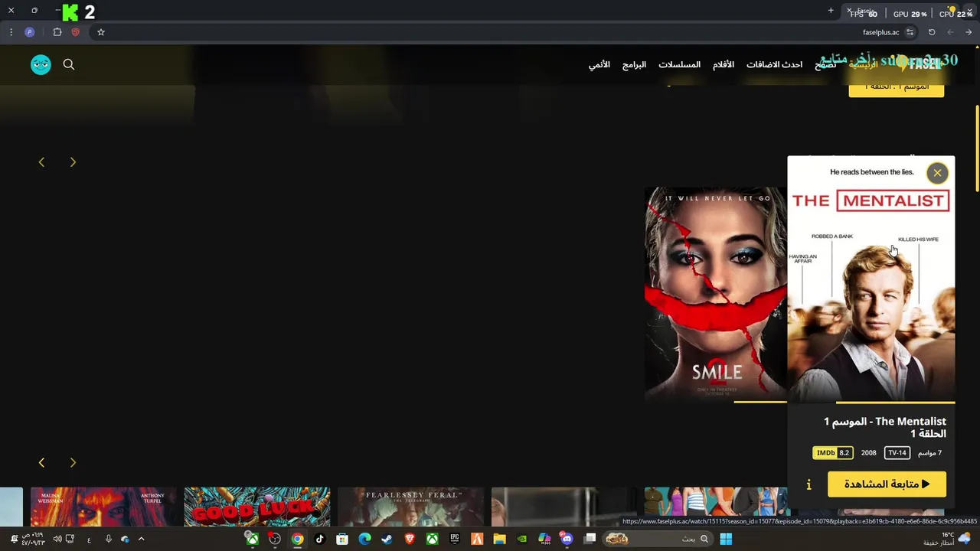Image resolution: width=980 pixels, height=551 pixels.
Task: Open the site search magnifier icon
Action: (69, 64)
